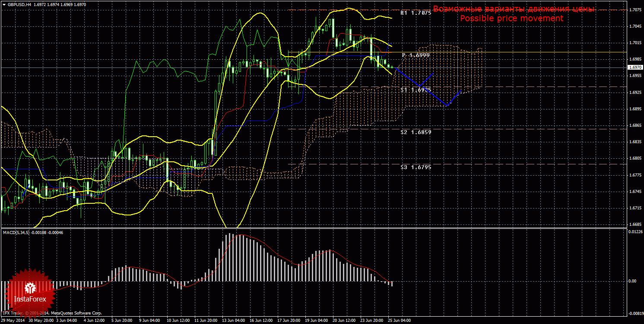Image resolution: width=644 pixels, height=324 pixels.
Task: Click the 'Possible price movement' red caption
Action: (x=511, y=19)
